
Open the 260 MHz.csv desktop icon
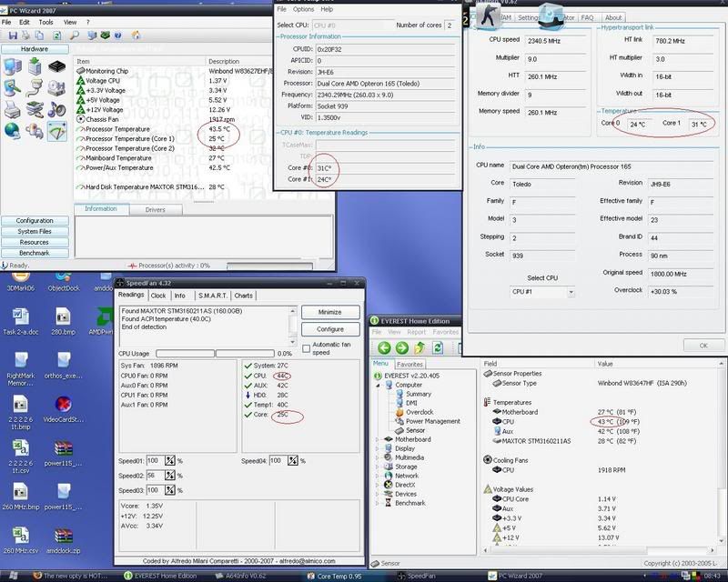[20, 541]
